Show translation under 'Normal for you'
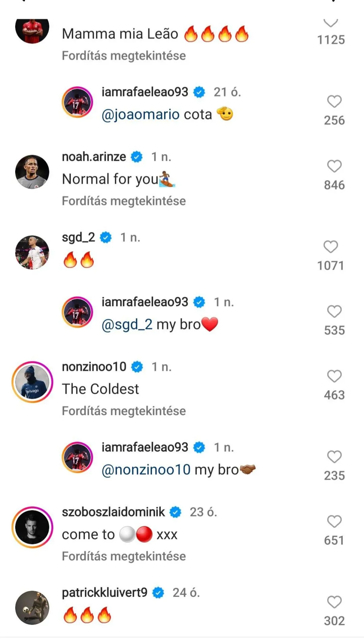This screenshot has height=639, width=364. (x=124, y=201)
